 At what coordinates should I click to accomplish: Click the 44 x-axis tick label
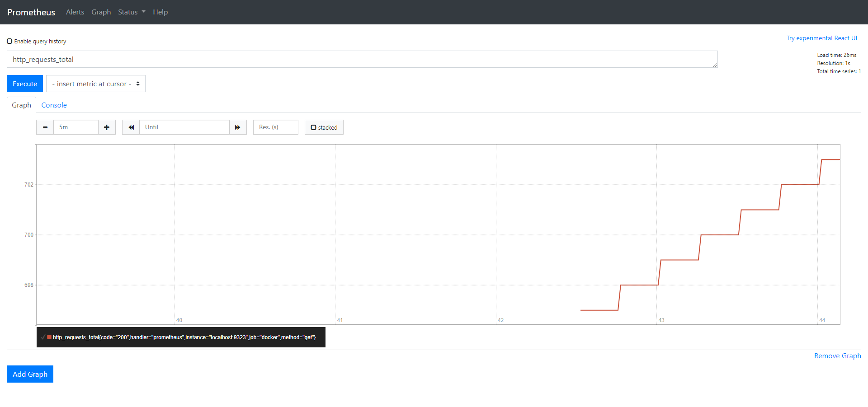pos(822,320)
